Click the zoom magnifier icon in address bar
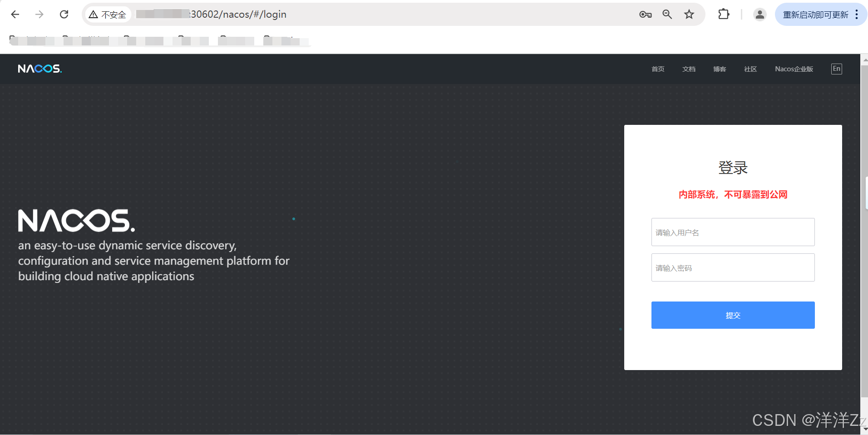The width and height of the screenshot is (868, 435). tap(667, 14)
